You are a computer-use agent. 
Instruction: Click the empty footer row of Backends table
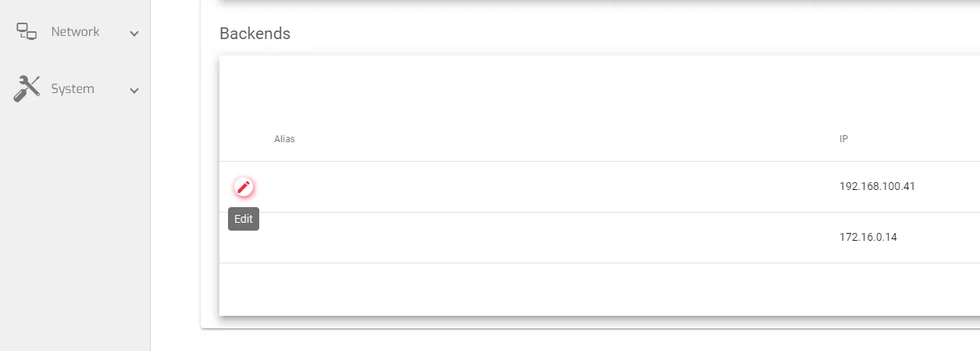(547, 289)
